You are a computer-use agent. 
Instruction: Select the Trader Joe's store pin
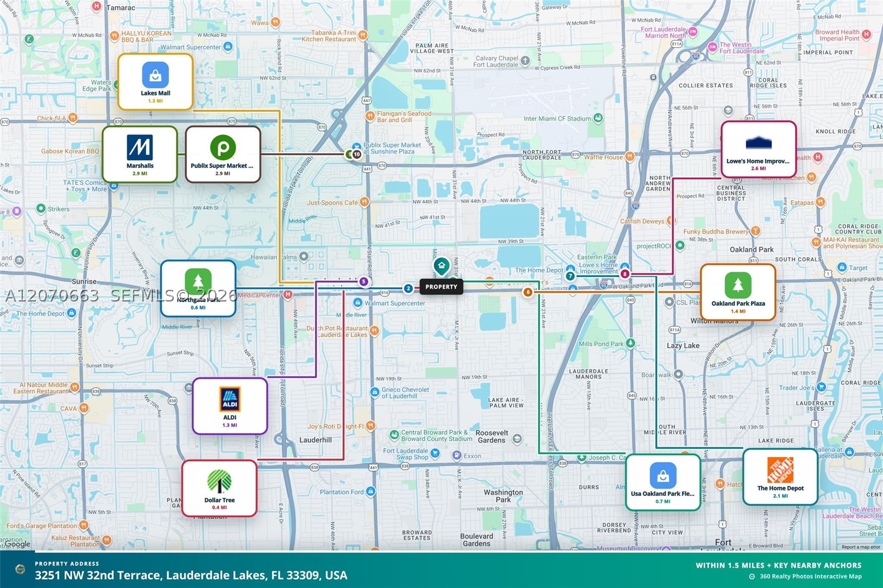(x=821, y=387)
